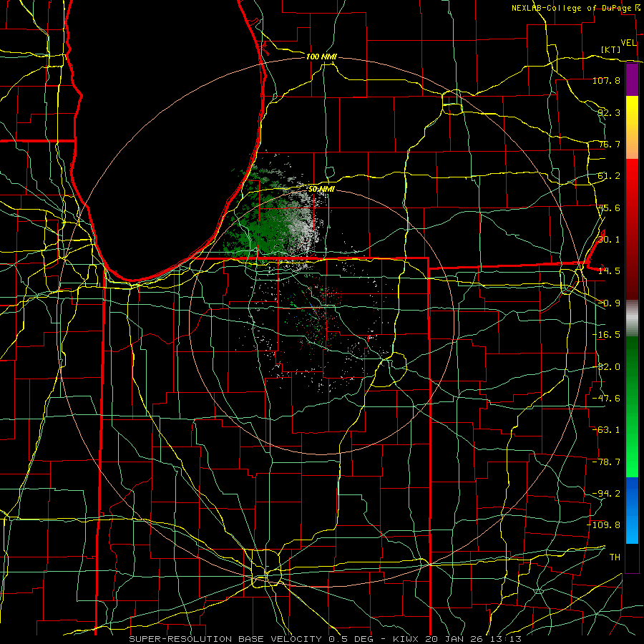Click the VEL legend heading

628,43
